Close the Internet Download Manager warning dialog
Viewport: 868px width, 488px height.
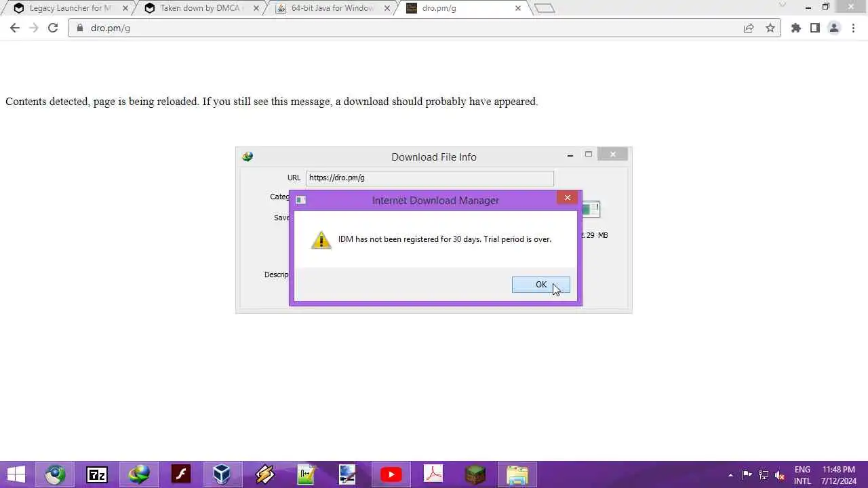tap(568, 197)
